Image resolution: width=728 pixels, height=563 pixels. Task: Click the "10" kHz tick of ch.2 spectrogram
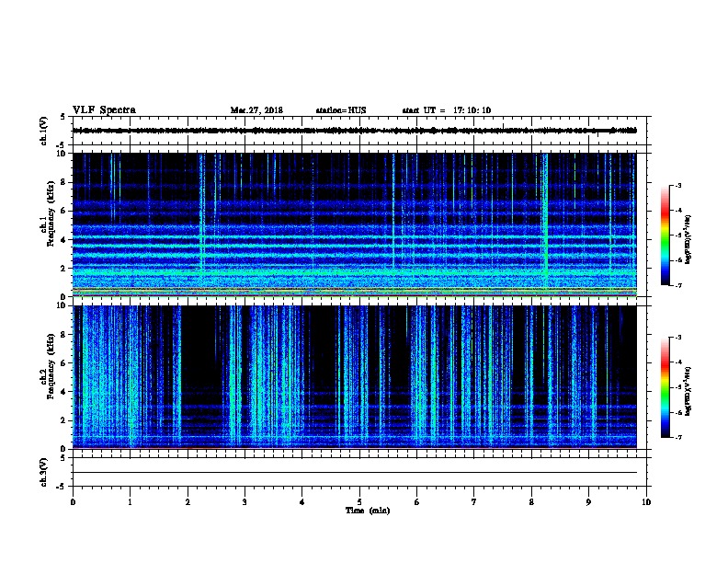(63, 305)
